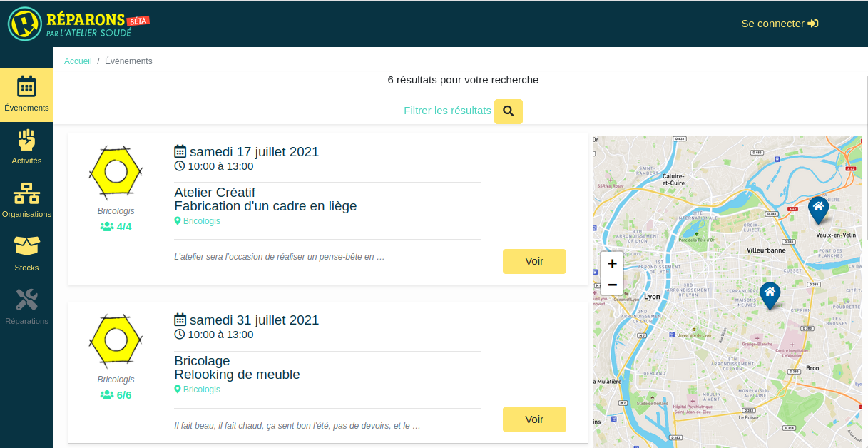Click Se connecter in the header

tap(779, 24)
